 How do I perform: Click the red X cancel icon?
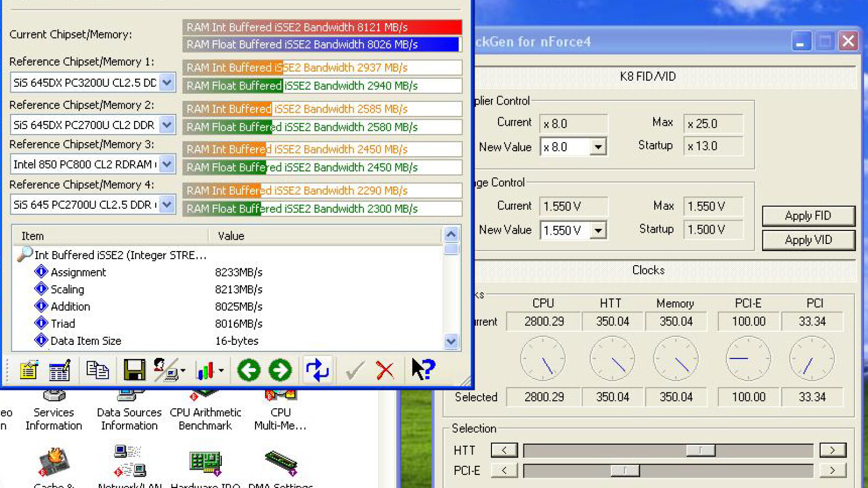(x=385, y=370)
